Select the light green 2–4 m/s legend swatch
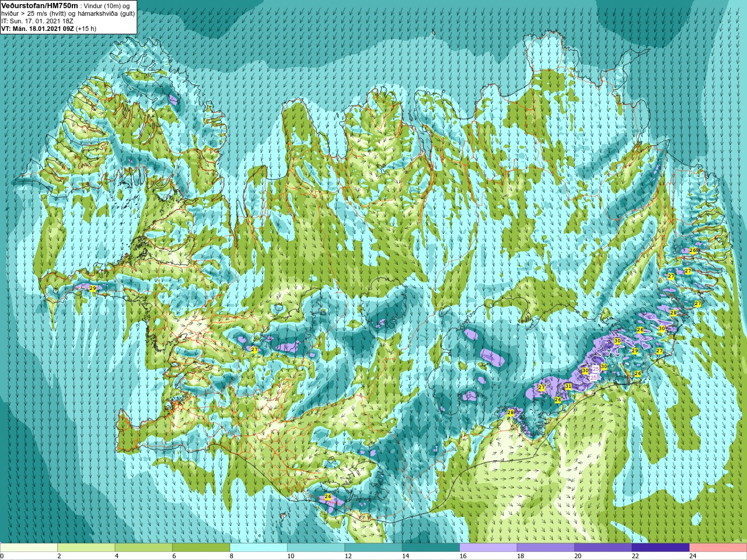The width and height of the screenshot is (747, 560). [86, 547]
